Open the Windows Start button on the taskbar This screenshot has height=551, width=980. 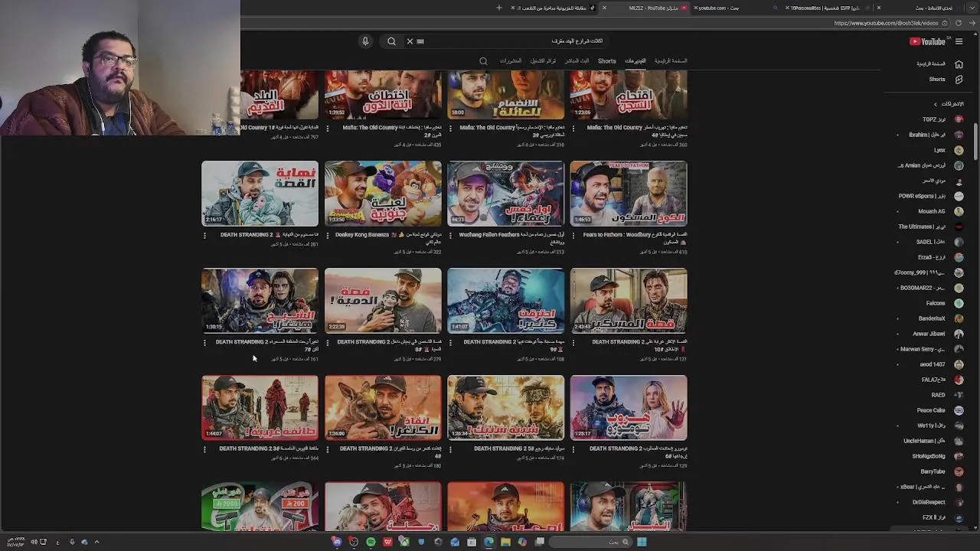tap(642, 542)
